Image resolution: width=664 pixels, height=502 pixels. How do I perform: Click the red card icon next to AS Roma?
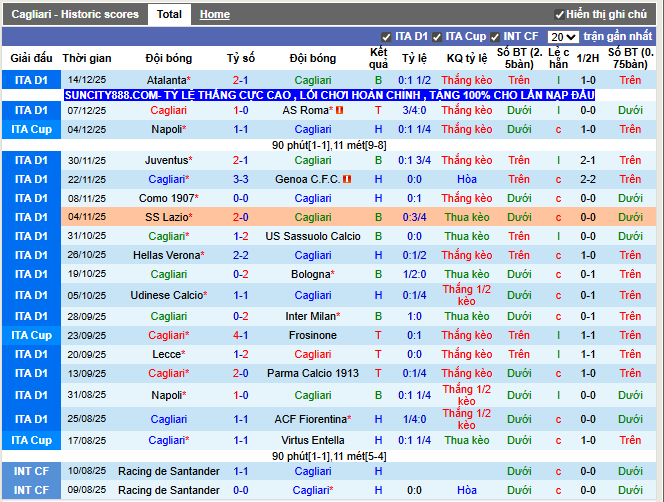[x=340, y=110]
